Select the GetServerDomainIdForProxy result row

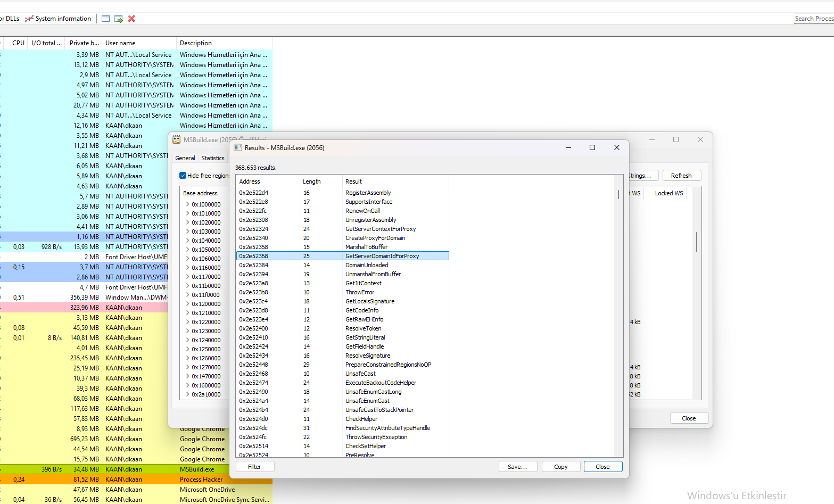tap(342, 256)
